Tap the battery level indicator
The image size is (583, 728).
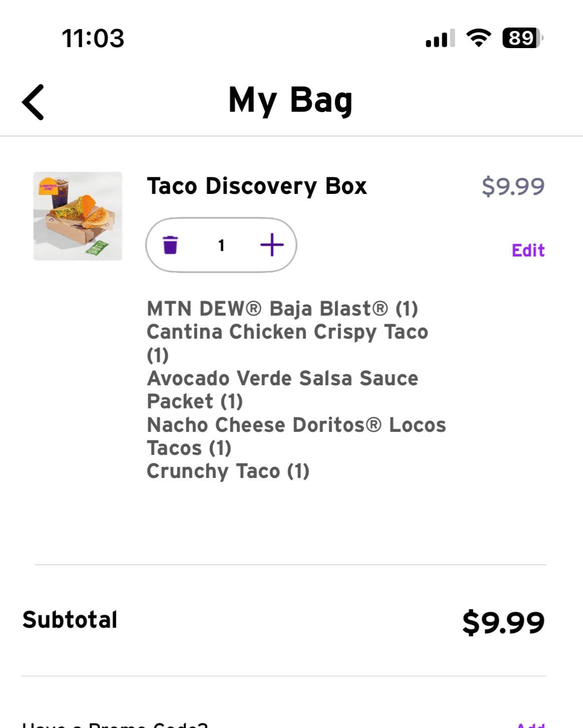pyautogui.click(x=522, y=38)
